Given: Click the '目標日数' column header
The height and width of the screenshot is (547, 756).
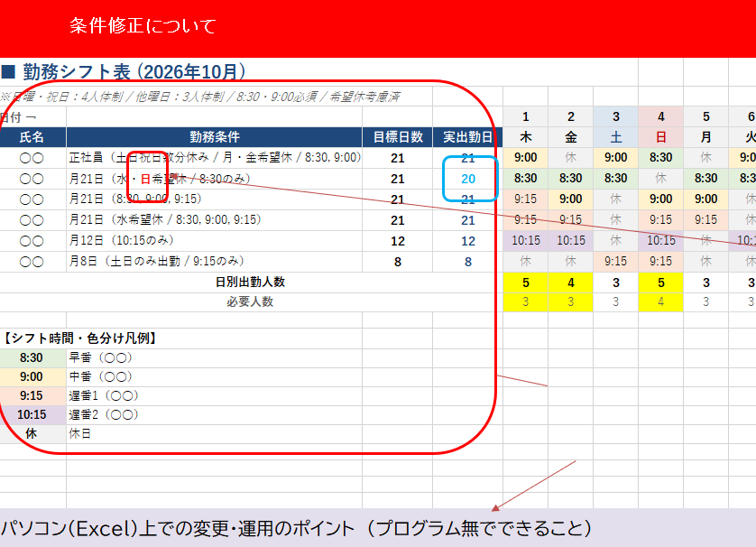Looking at the screenshot, I should 398,137.
